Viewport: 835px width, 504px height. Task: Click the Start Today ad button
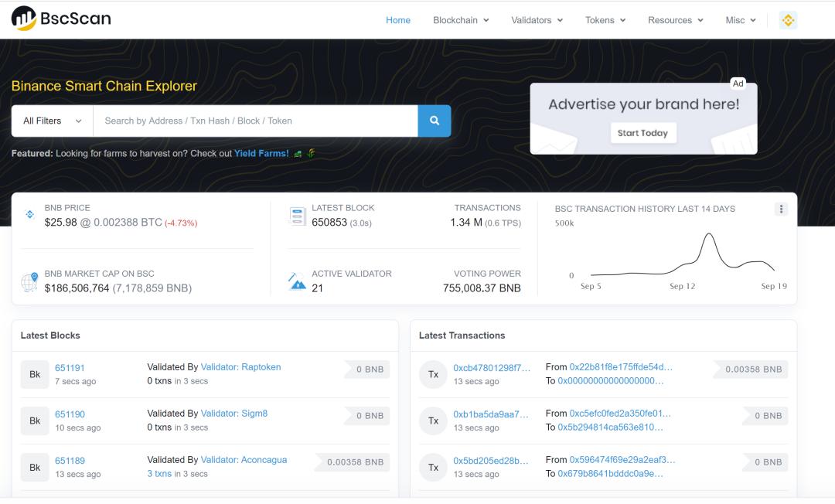642,133
